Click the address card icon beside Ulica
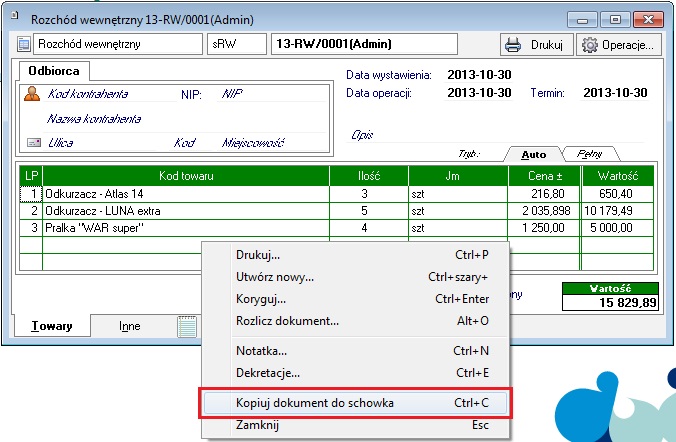The width and height of the screenshot is (676, 442). tap(34, 143)
